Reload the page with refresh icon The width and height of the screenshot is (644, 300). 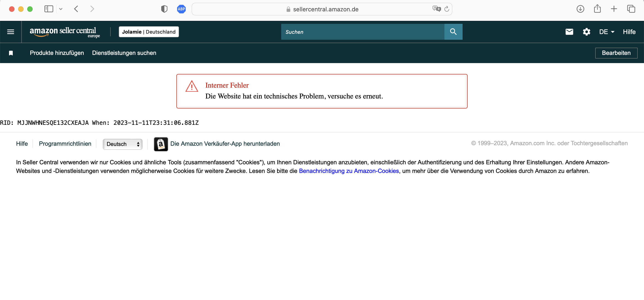(x=447, y=9)
